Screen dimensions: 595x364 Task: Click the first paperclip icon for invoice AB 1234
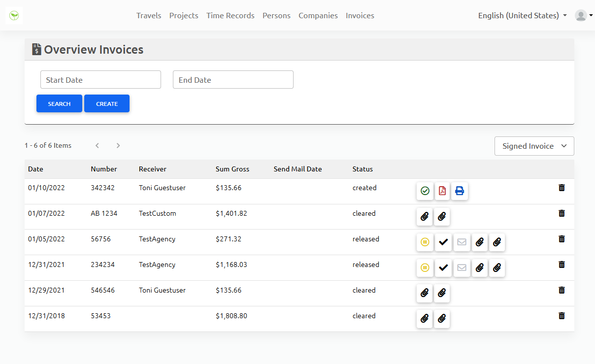[x=425, y=217]
